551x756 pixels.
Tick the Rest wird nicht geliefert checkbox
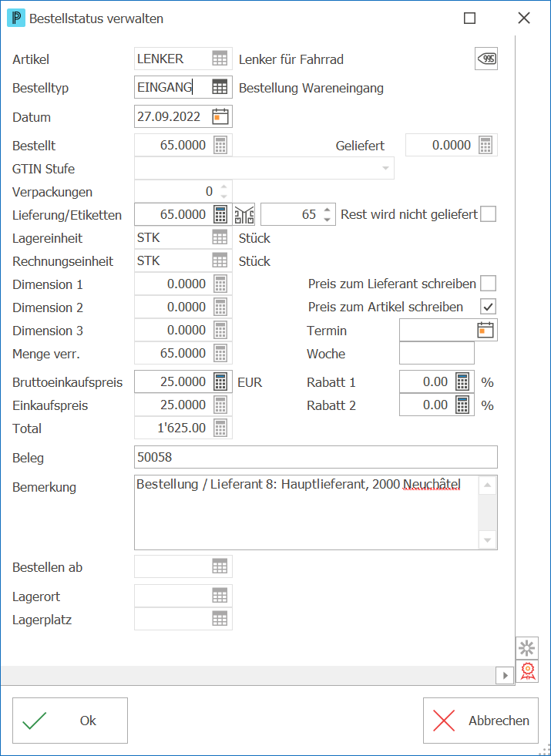(489, 214)
